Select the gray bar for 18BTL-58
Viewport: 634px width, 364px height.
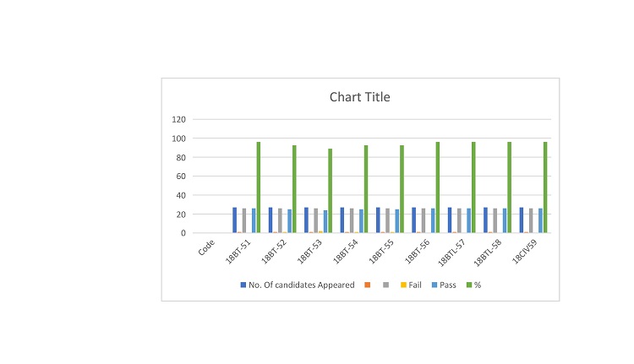tap(495, 220)
